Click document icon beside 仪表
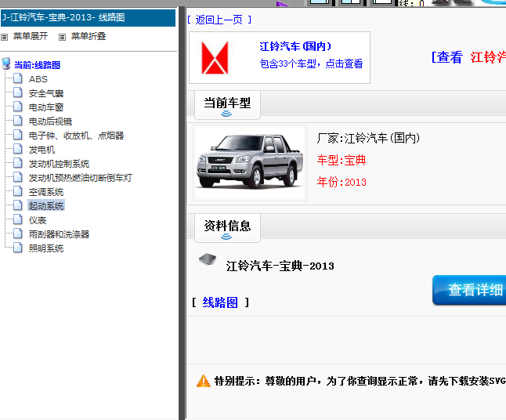 (18, 219)
